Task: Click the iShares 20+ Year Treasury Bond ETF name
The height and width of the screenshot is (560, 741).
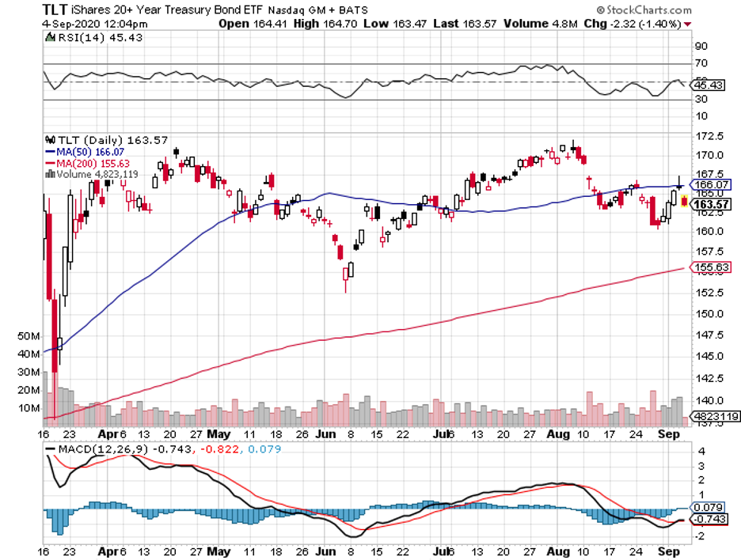Action: (167, 9)
